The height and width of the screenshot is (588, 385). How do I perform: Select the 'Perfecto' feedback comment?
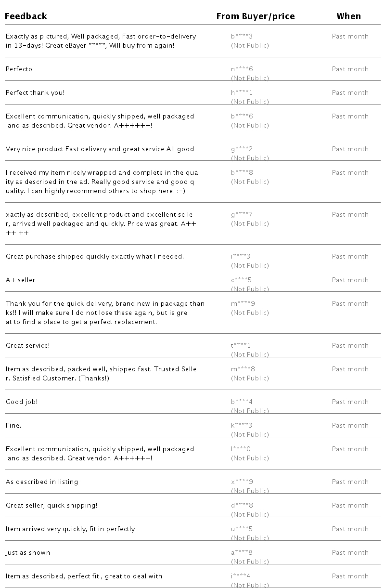point(19,69)
